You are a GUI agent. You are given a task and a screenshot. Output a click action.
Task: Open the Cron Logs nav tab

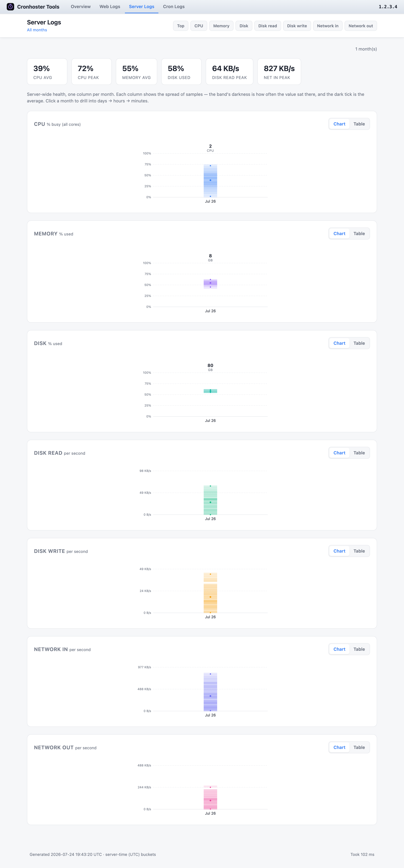(x=174, y=6)
